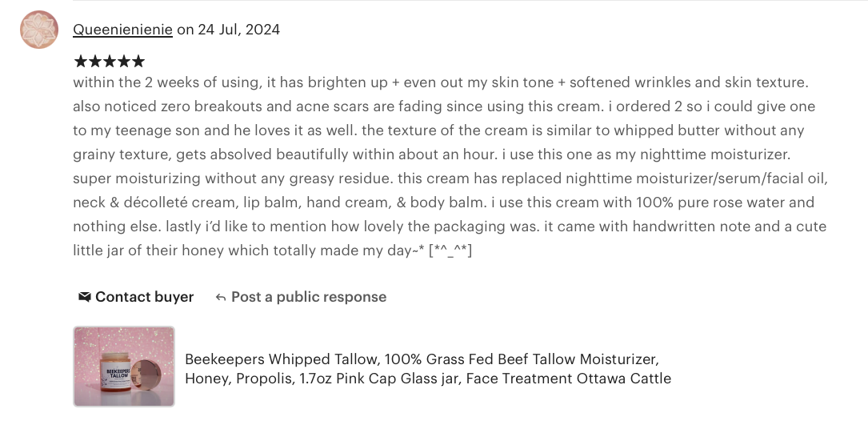Click the fourth star of the rating

click(123, 61)
